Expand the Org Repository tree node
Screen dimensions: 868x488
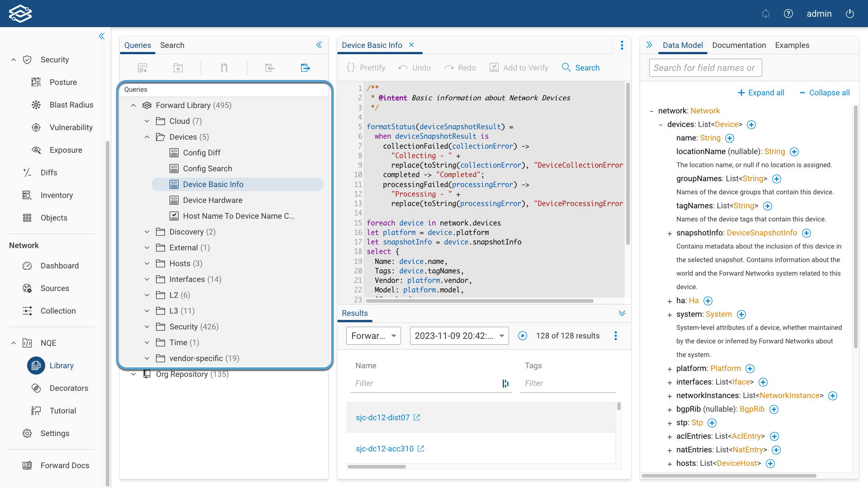pos(133,374)
